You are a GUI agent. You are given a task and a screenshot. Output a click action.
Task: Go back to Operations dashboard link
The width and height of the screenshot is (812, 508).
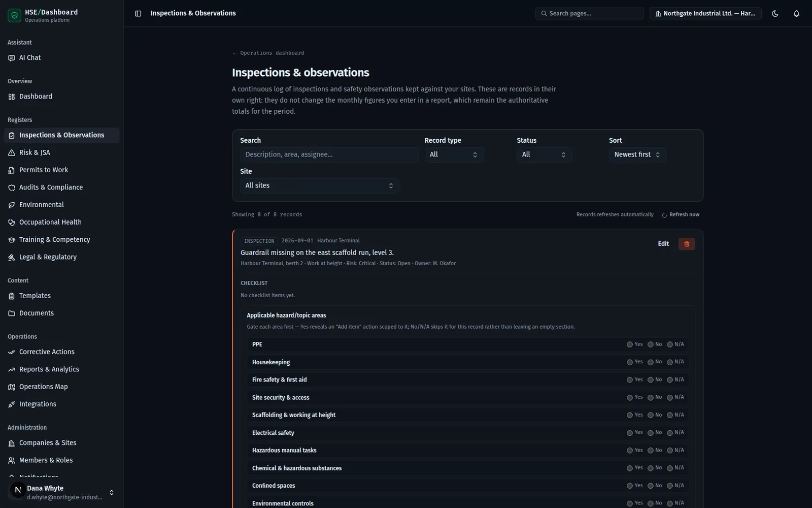click(268, 53)
